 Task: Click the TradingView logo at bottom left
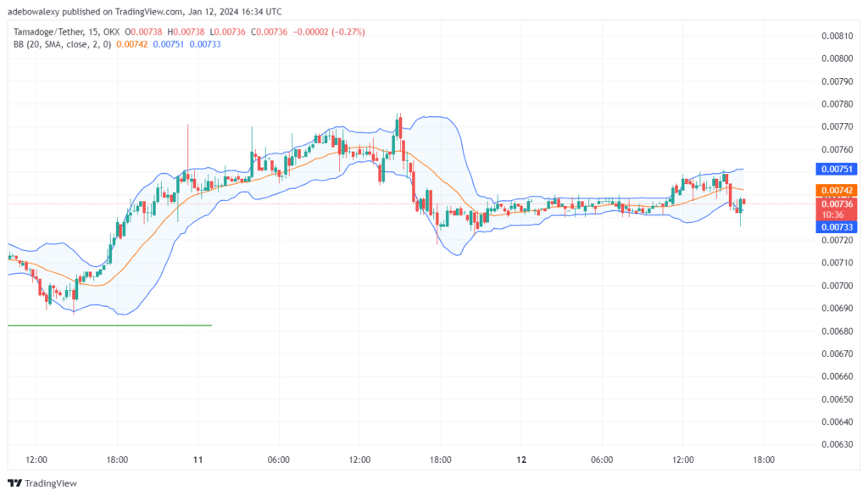click(42, 483)
